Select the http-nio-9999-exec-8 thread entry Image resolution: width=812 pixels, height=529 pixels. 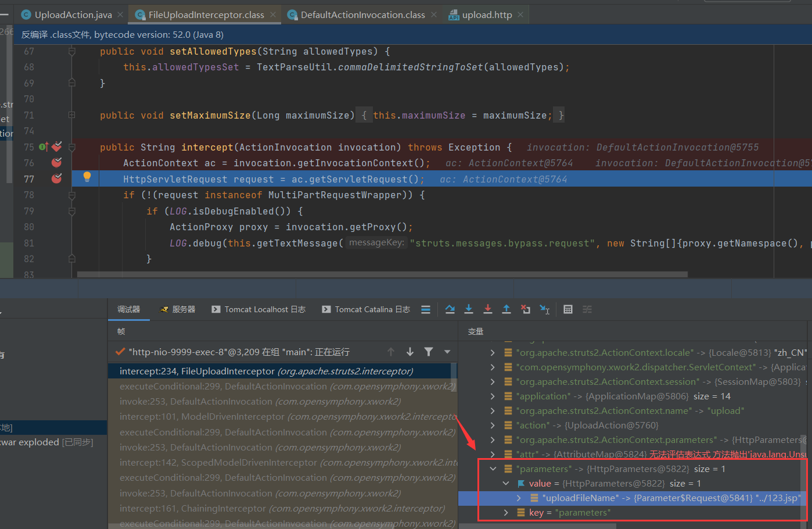pos(238,352)
